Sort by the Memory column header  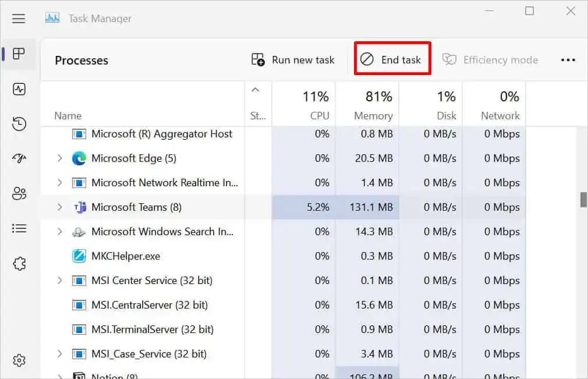pyautogui.click(x=367, y=105)
